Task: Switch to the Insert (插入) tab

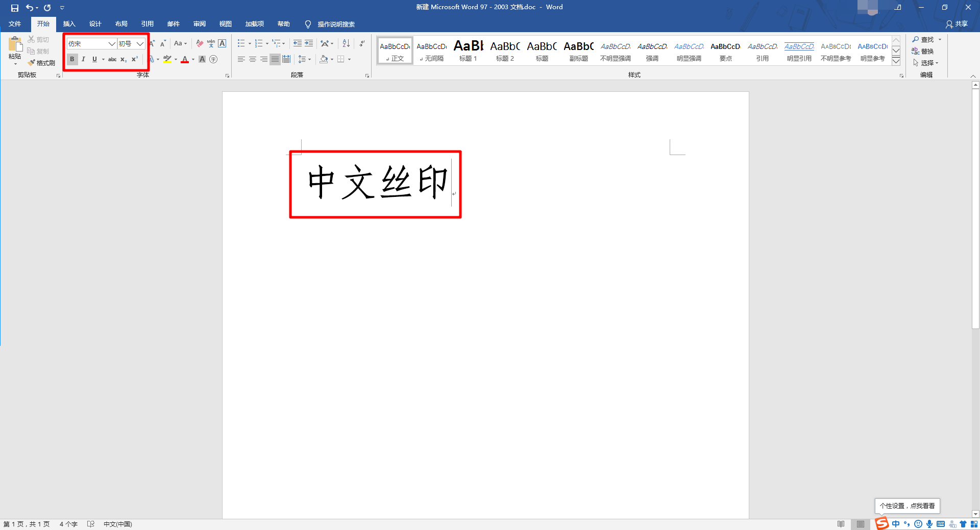Action: (x=69, y=24)
